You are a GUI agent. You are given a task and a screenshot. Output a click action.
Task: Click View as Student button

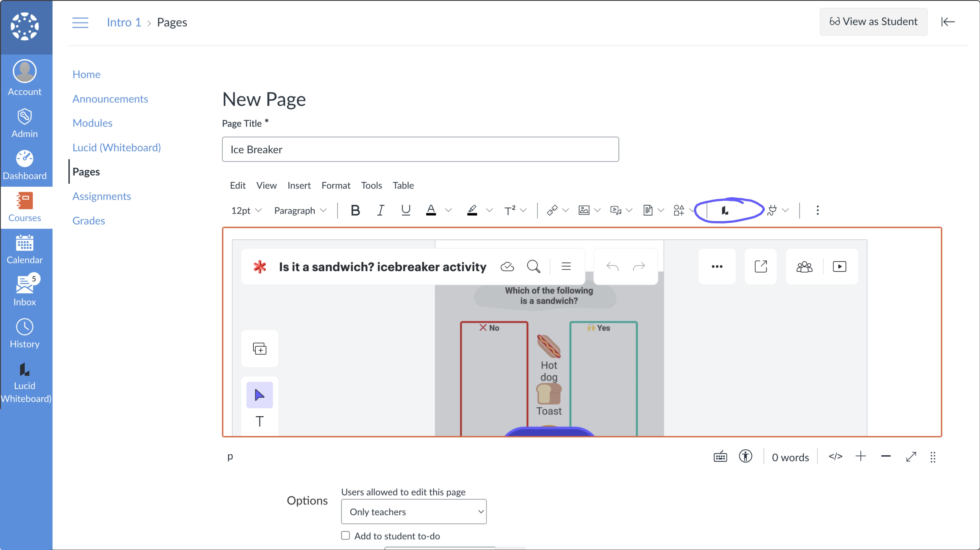coord(873,22)
